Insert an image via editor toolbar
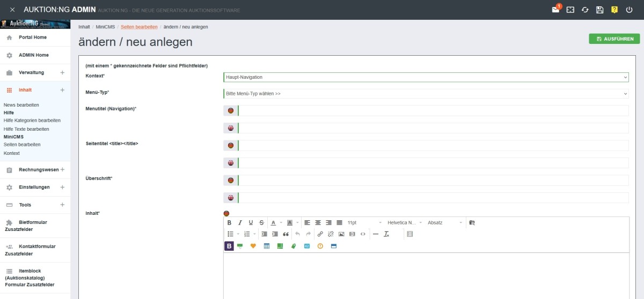This screenshot has width=644, height=299. click(x=341, y=234)
